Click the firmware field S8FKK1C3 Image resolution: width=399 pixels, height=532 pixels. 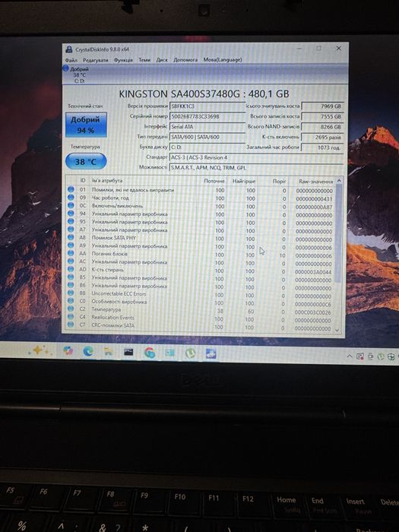pyautogui.click(x=207, y=106)
